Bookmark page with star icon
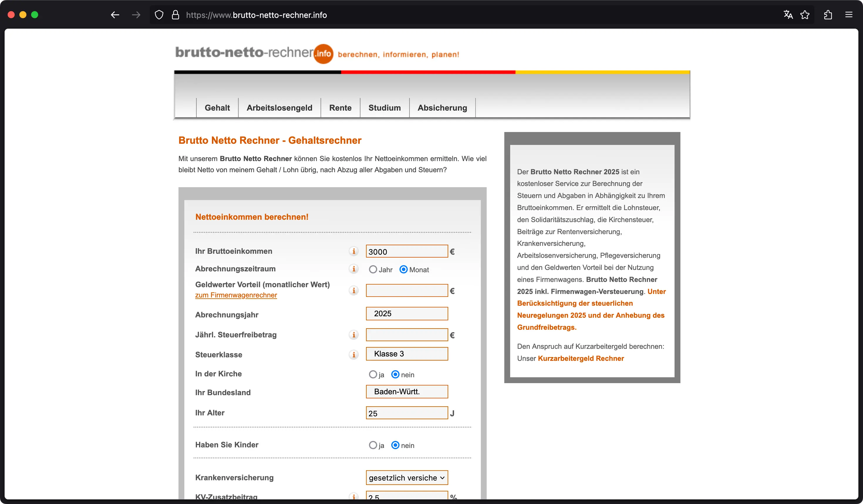The image size is (863, 504). pos(805,15)
